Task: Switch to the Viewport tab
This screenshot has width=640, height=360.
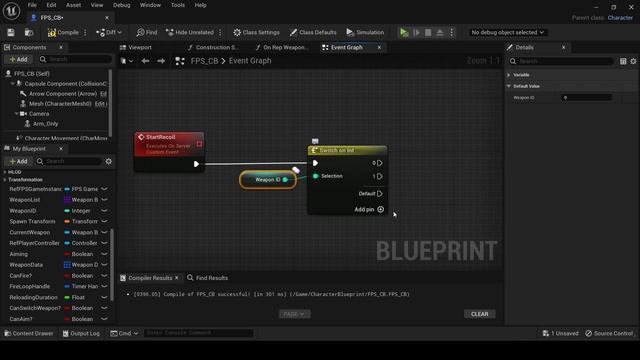Action: (x=136, y=47)
